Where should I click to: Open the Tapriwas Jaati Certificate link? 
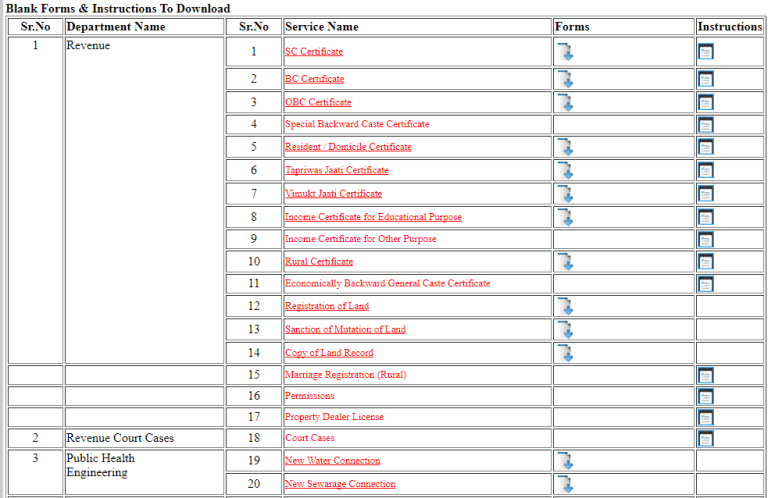[x=337, y=170]
